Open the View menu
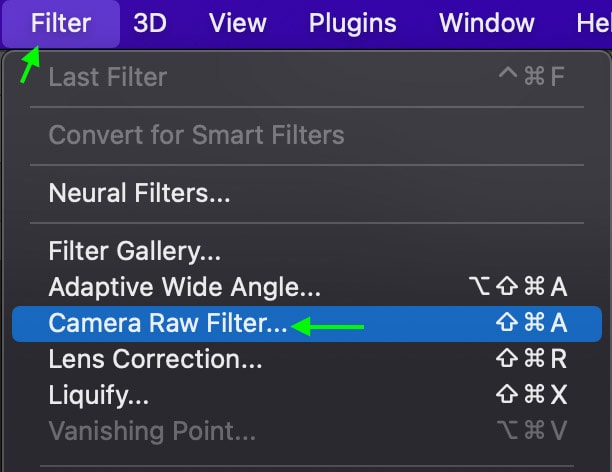This screenshot has width=612, height=472. (237, 23)
